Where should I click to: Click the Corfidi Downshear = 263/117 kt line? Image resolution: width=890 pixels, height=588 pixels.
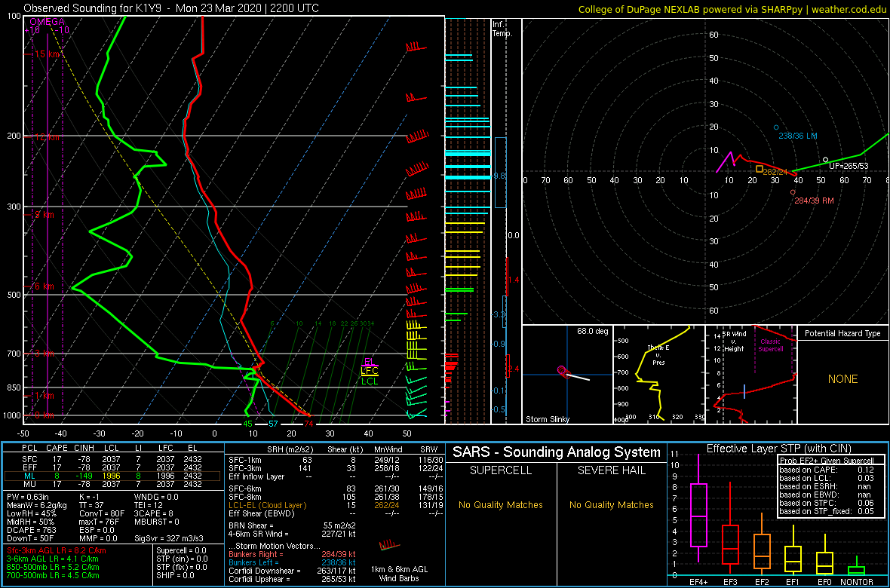pyautogui.click(x=292, y=571)
